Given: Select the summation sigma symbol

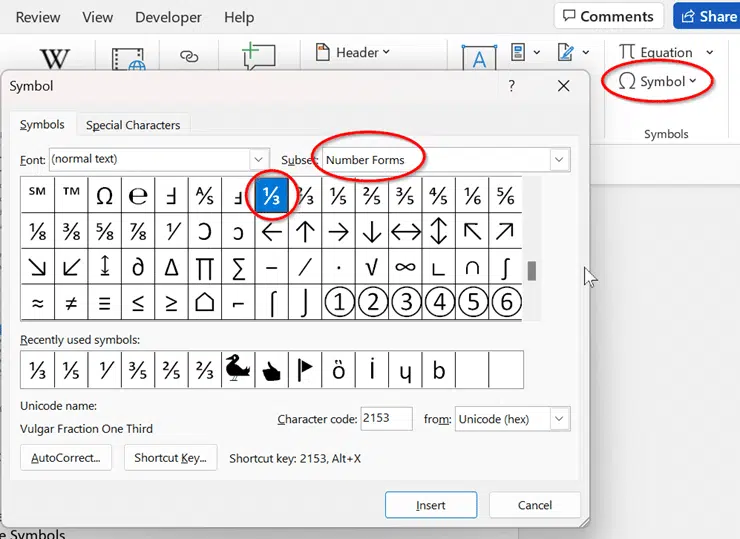Looking at the screenshot, I should coord(238,267).
